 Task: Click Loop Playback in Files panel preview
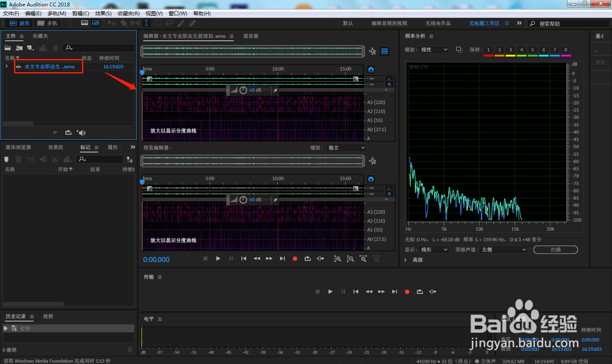click(68, 133)
